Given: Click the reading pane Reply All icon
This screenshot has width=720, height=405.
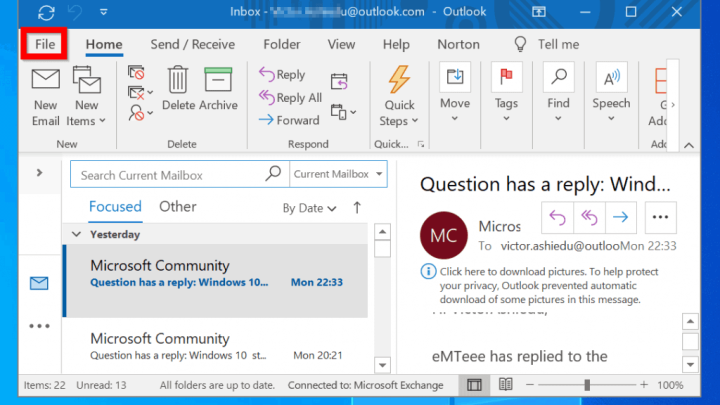Looking at the screenshot, I should coord(589,217).
